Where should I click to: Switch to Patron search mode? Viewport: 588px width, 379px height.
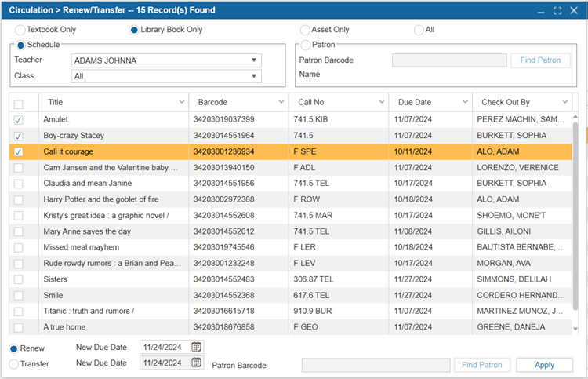pos(305,45)
